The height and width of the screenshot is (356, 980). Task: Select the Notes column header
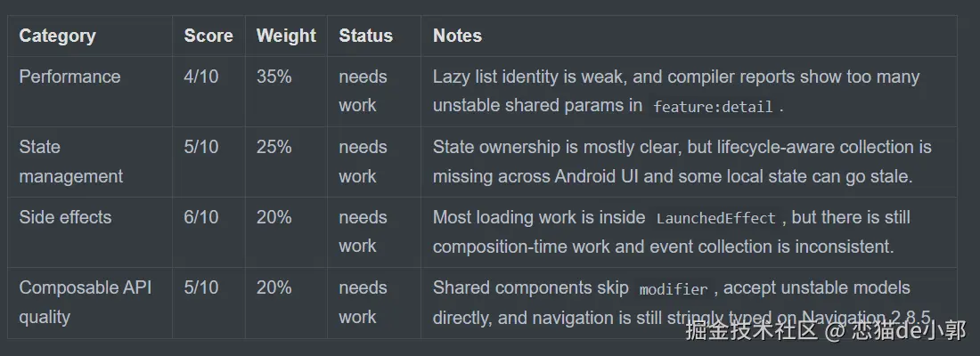point(457,36)
